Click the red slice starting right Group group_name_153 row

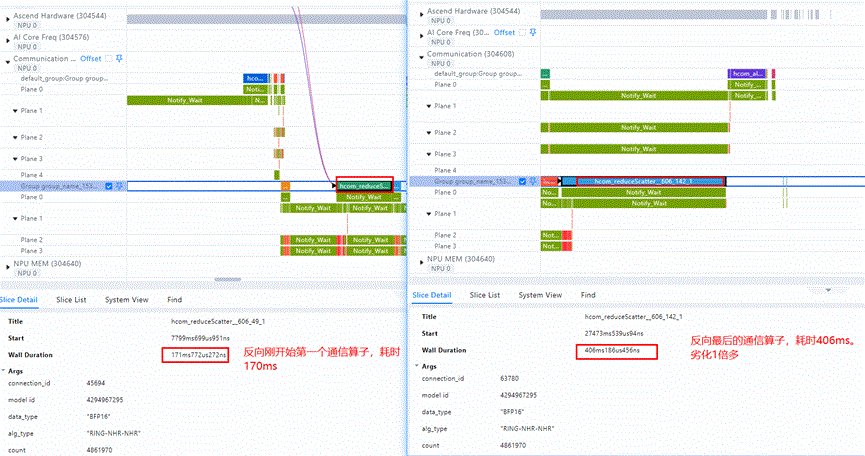coord(549,181)
